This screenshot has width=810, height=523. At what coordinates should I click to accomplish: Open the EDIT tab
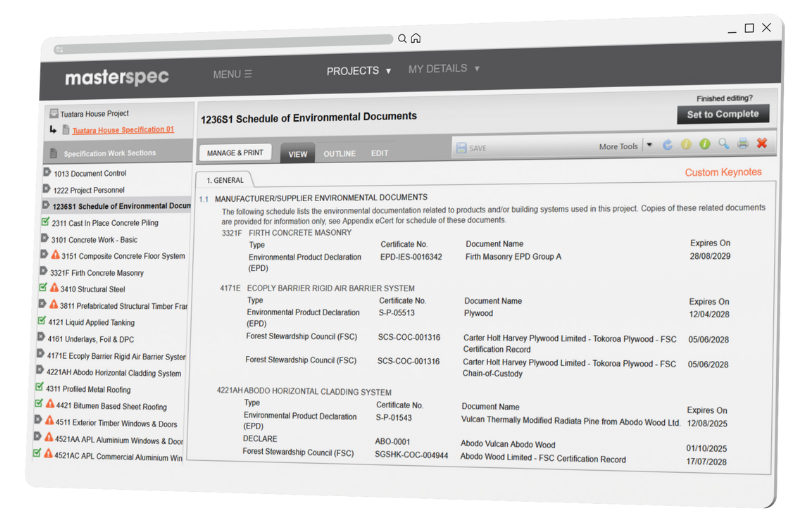(380, 153)
